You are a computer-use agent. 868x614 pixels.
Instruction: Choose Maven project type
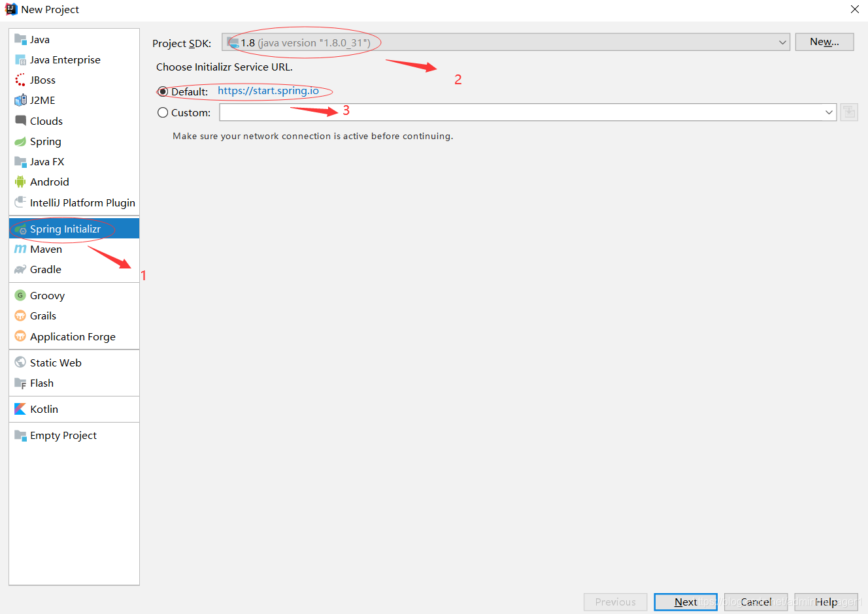(75, 249)
